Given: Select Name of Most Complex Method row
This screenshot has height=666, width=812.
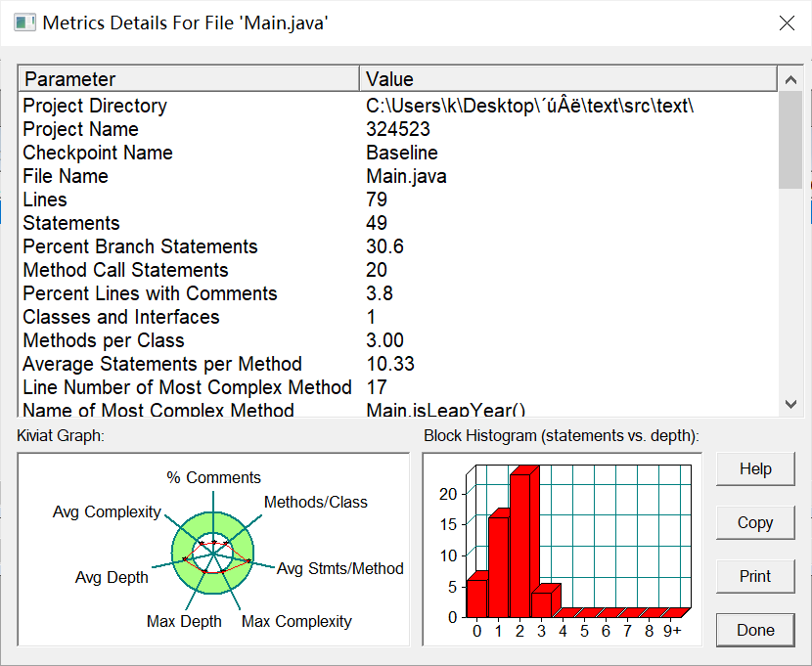Looking at the screenshot, I should (398, 409).
